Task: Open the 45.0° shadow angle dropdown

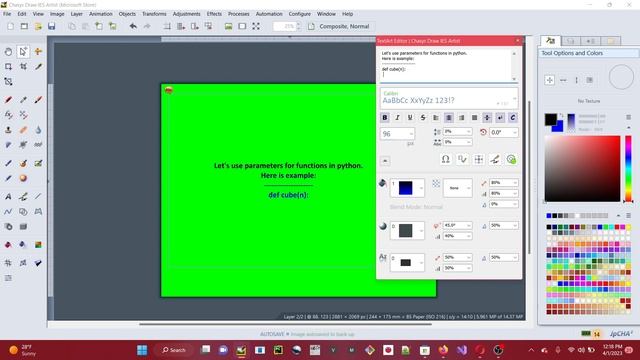Action: [458, 225]
